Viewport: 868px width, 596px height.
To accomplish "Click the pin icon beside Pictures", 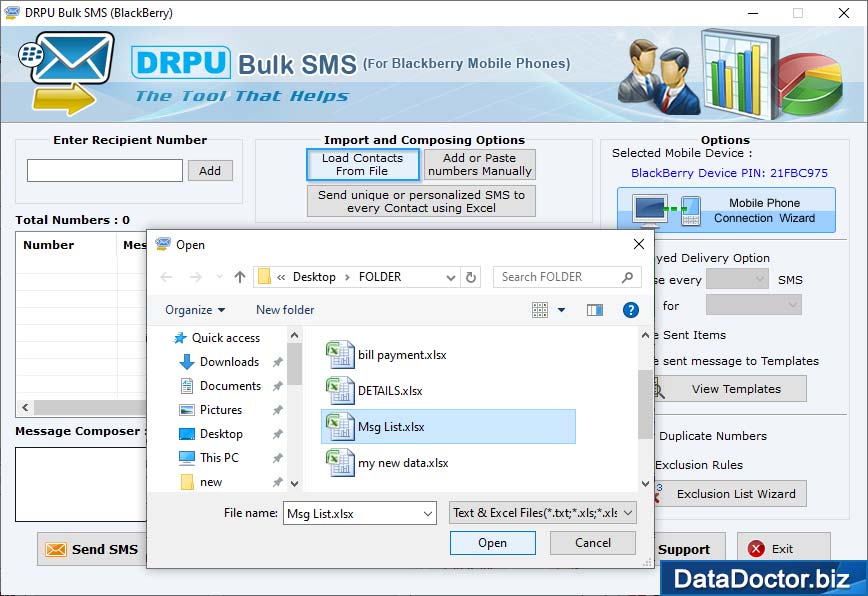I will 277,410.
